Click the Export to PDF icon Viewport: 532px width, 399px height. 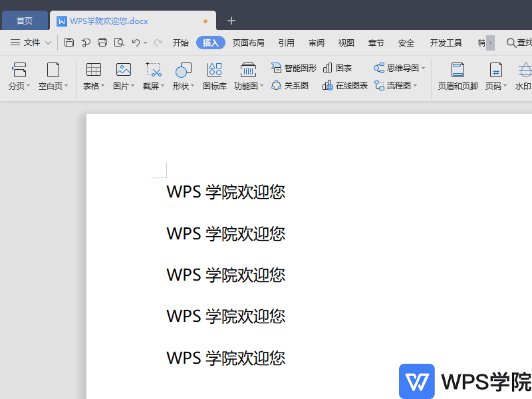[86, 43]
